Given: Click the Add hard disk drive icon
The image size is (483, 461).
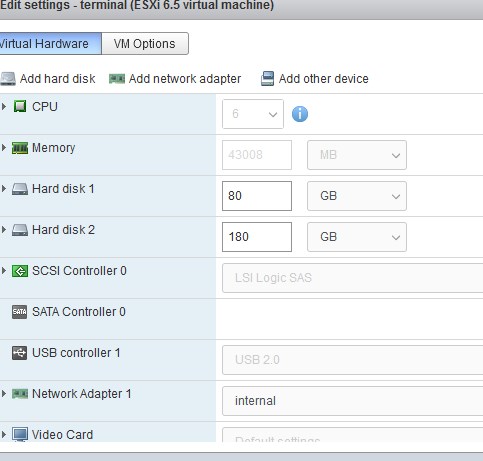Looking at the screenshot, I should [x=7, y=79].
